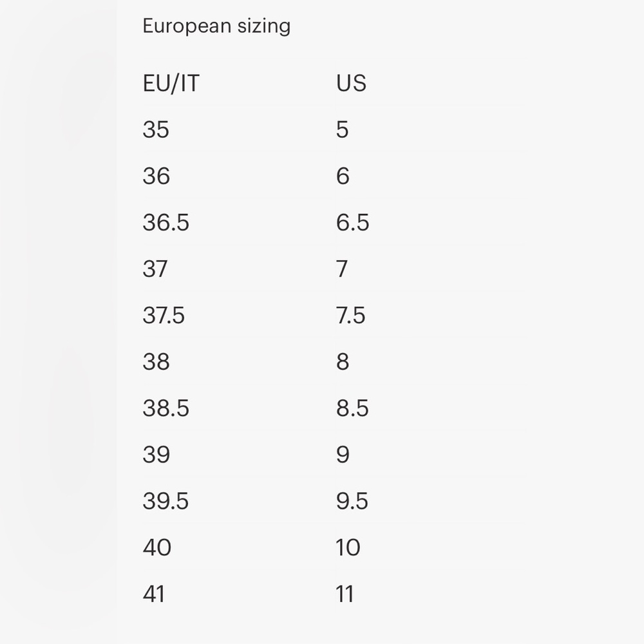
Task: Click the US 8.5 entry
Action: pos(352,408)
